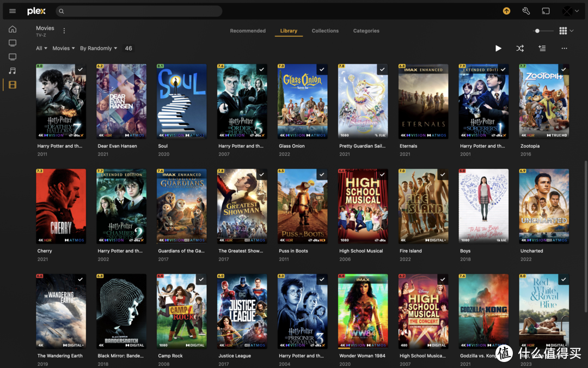Viewport: 588px width, 368px height.
Task: Click the Boys title under 2018 poster
Action: [465, 251]
